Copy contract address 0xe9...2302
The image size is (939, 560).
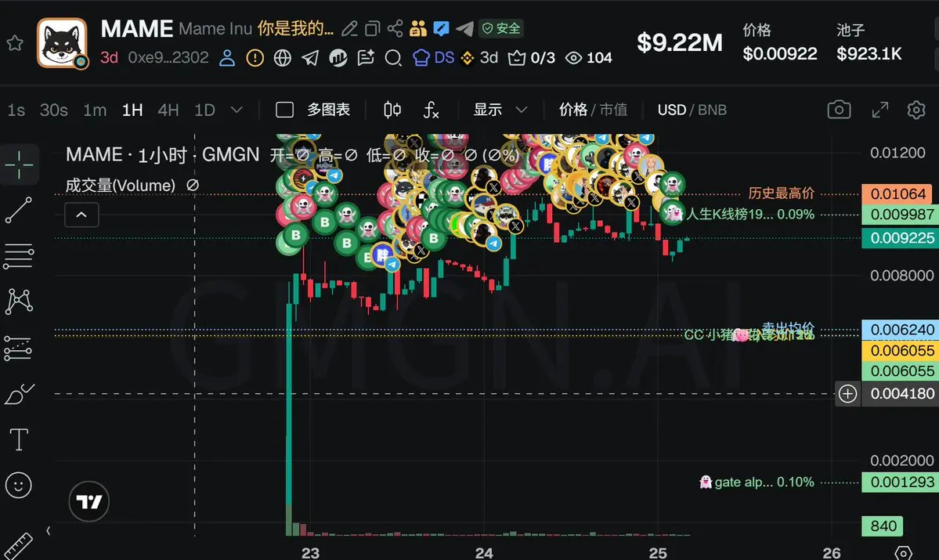(x=168, y=57)
